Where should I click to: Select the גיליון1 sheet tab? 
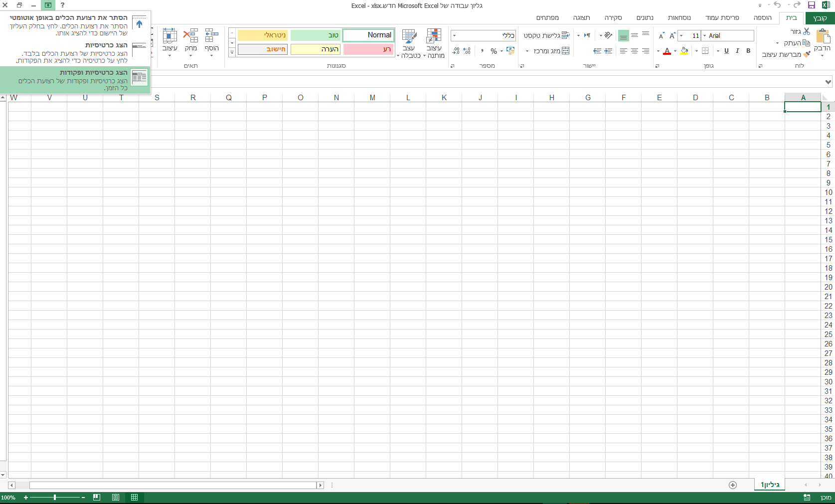point(770,485)
